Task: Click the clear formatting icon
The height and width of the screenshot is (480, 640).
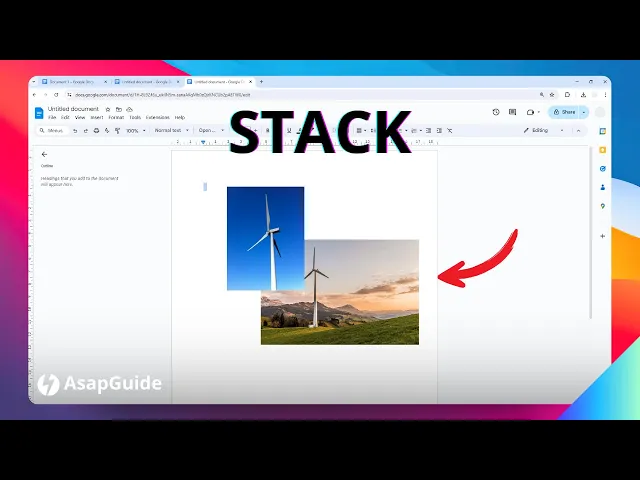Action: (449, 130)
